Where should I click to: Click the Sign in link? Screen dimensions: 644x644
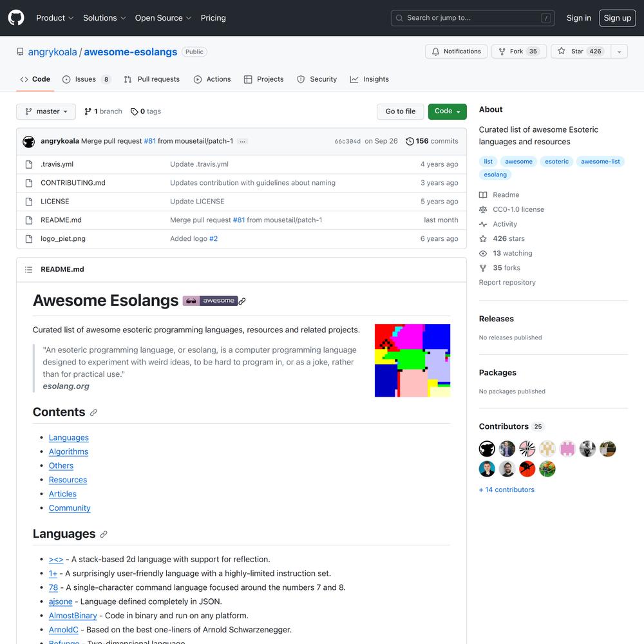point(579,18)
